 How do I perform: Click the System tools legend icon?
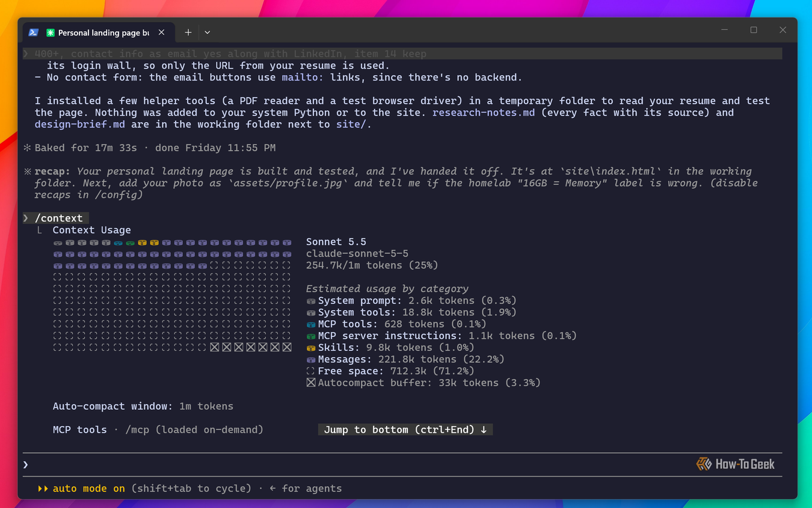pos(311,312)
